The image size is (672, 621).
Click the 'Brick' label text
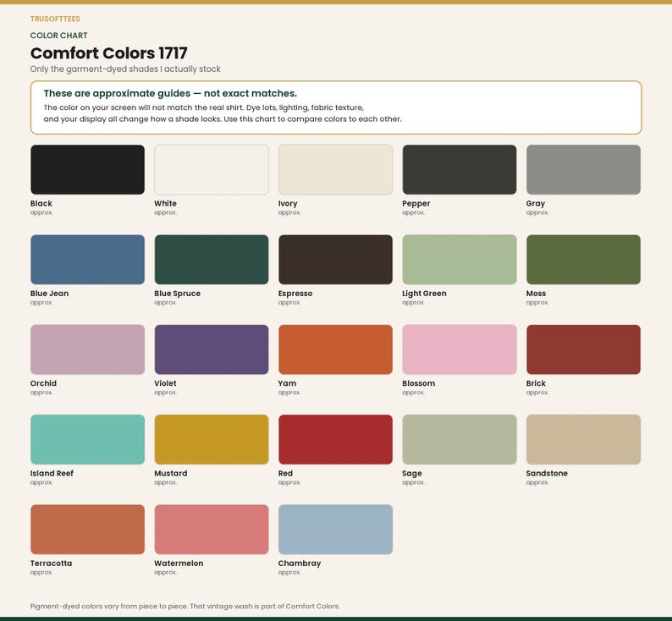point(536,383)
